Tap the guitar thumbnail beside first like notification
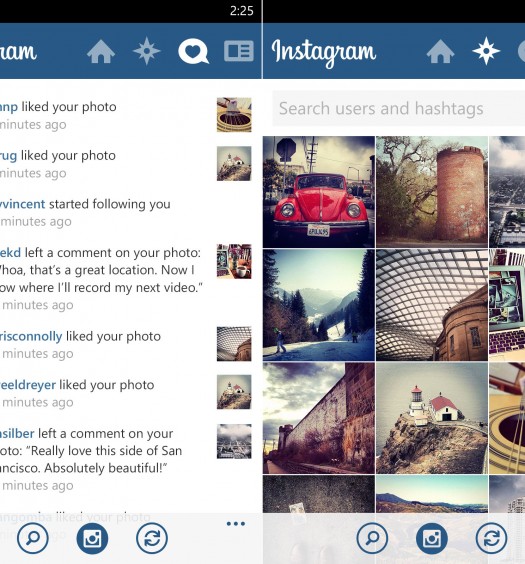Viewport: 525px width, 564px height. (234, 115)
